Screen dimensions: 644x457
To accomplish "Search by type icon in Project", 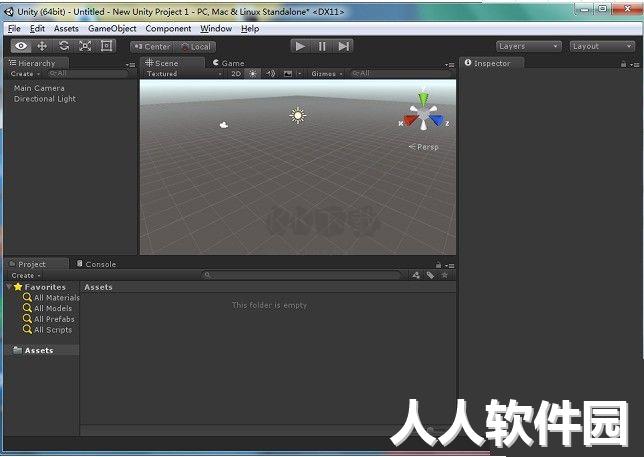I will [x=416, y=275].
